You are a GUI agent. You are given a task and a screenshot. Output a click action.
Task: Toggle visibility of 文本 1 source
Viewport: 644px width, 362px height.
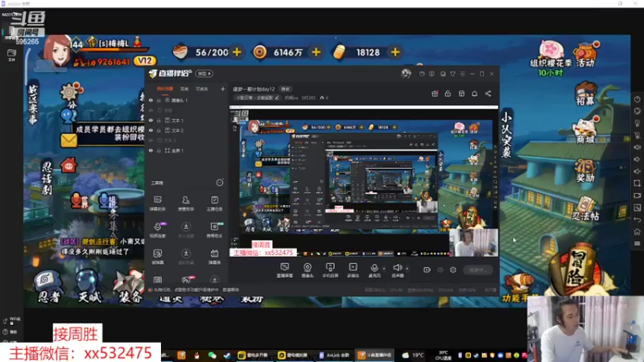click(151, 120)
